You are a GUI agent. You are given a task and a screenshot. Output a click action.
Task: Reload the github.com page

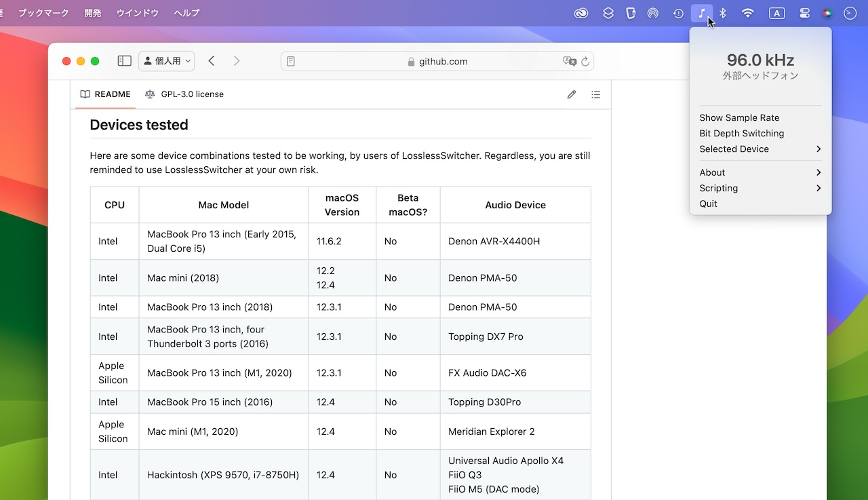click(x=585, y=61)
